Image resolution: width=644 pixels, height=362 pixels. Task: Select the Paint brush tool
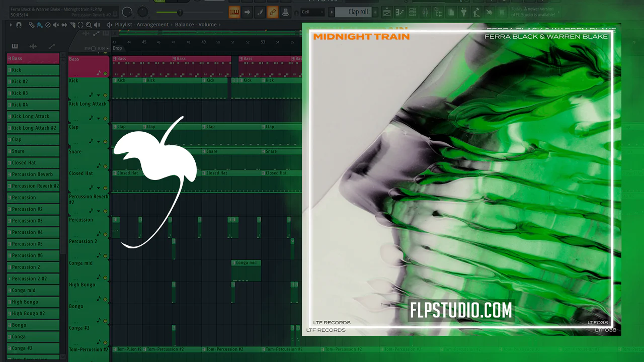(40, 25)
